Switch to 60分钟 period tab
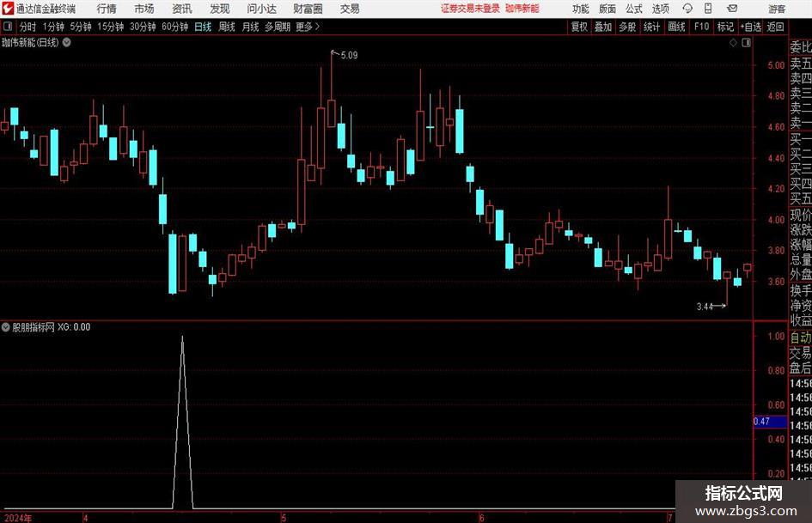The width and height of the screenshot is (812, 523). [x=174, y=27]
